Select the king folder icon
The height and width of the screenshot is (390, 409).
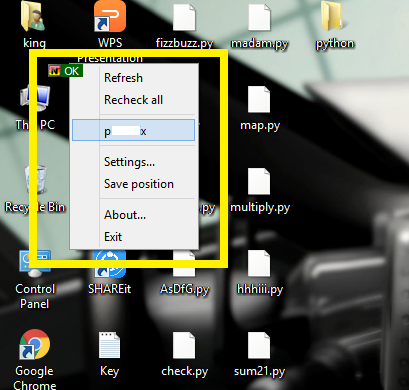point(33,17)
